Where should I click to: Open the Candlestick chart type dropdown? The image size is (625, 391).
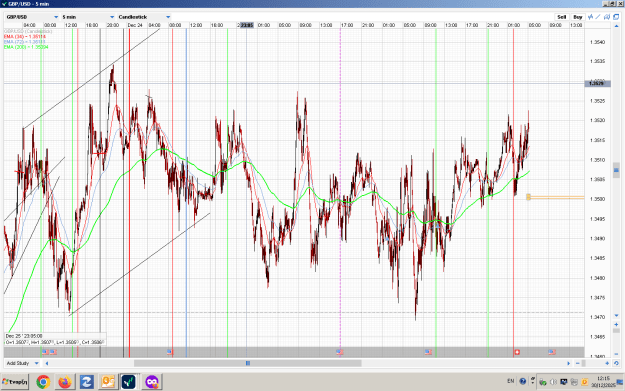[144, 17]
